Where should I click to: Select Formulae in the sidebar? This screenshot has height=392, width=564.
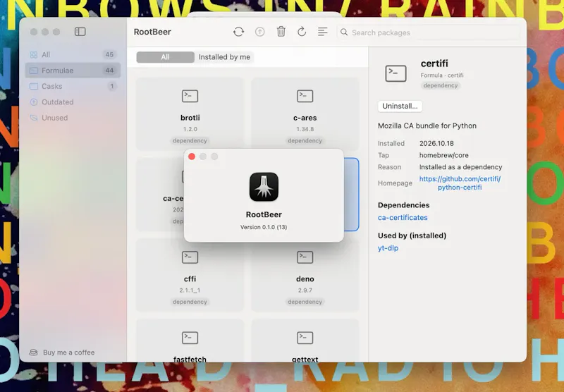73,71
